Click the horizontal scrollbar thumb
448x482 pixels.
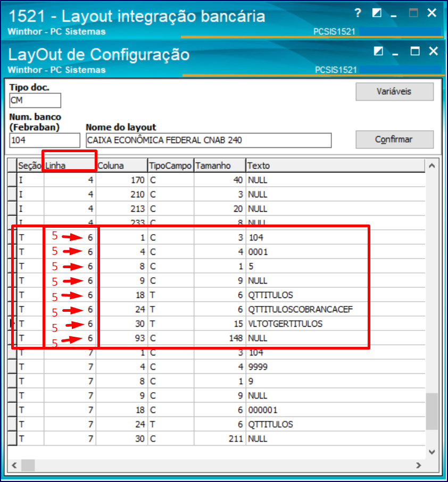pos(28,466)
